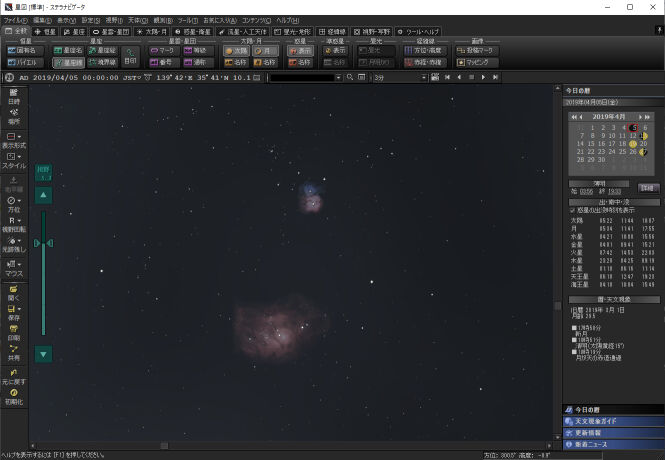This screenshot has width=665, height=460.
Task: Open the search box dropdown arrow
Action: [338, 78]
